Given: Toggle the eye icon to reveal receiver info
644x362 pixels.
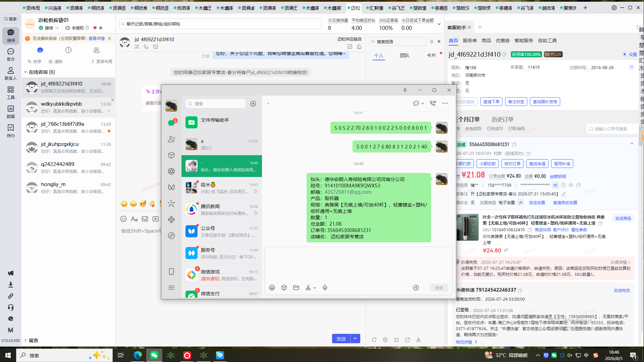Looking at the screenshot, I should tap(571, 185).
